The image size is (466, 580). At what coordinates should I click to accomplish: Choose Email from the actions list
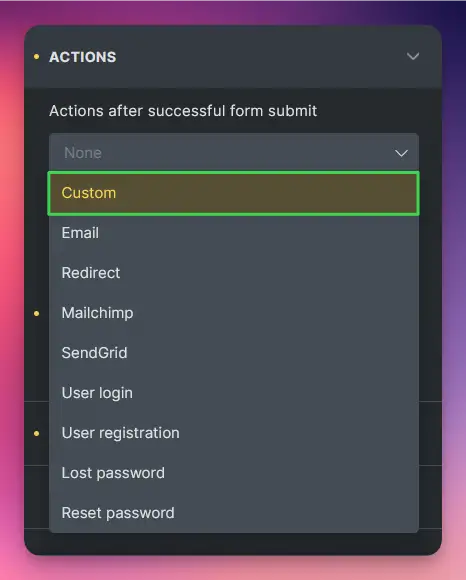click(234, 233)
